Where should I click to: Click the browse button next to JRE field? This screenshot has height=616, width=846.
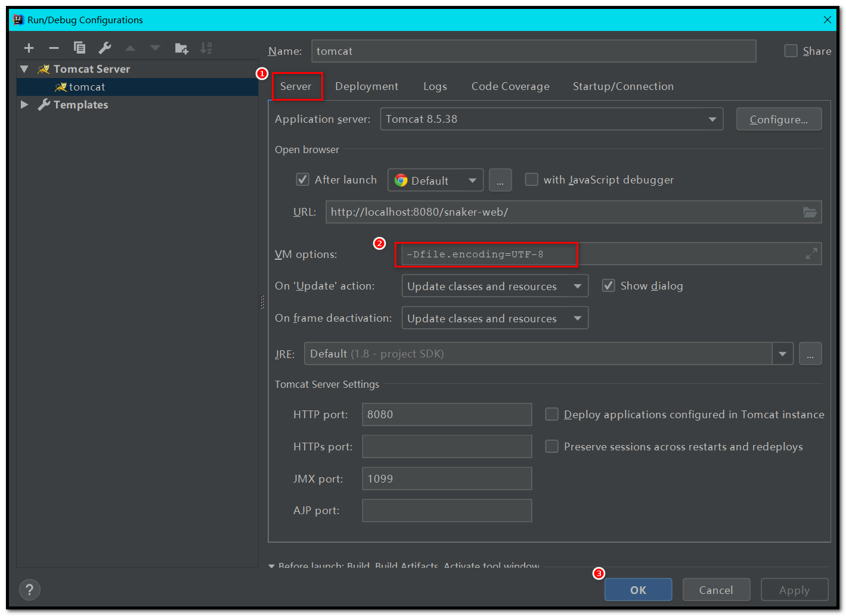[810, 354]
